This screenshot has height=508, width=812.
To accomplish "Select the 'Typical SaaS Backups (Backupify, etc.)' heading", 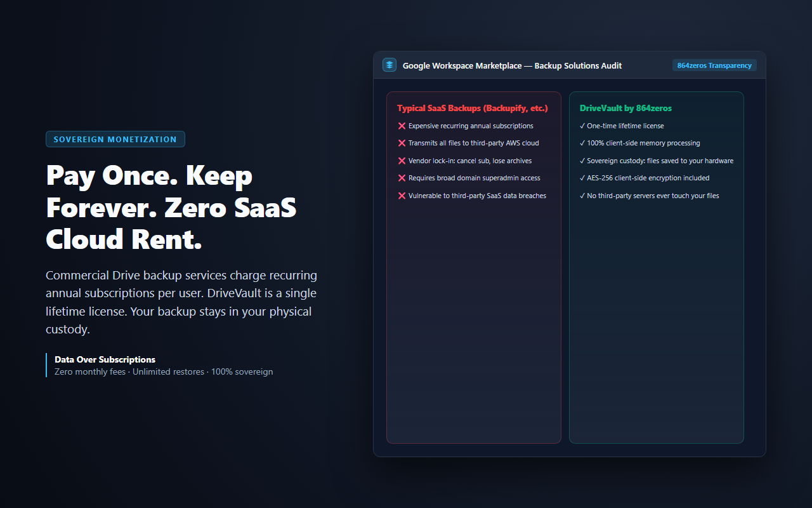I will tap(473, 109).
